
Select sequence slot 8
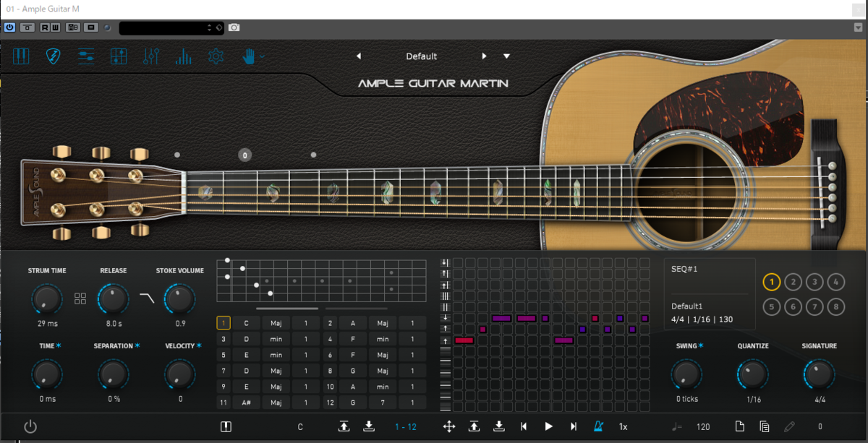[x=835, y=306]
